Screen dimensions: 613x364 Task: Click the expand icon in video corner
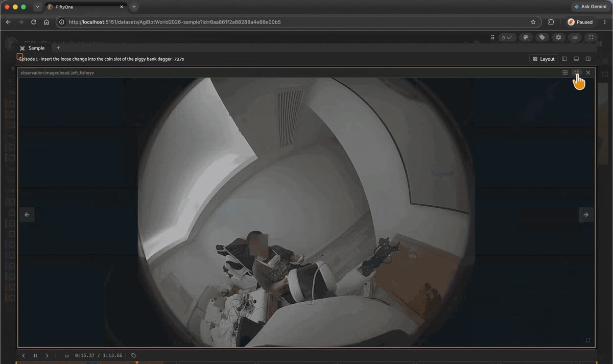pos(588,341)
